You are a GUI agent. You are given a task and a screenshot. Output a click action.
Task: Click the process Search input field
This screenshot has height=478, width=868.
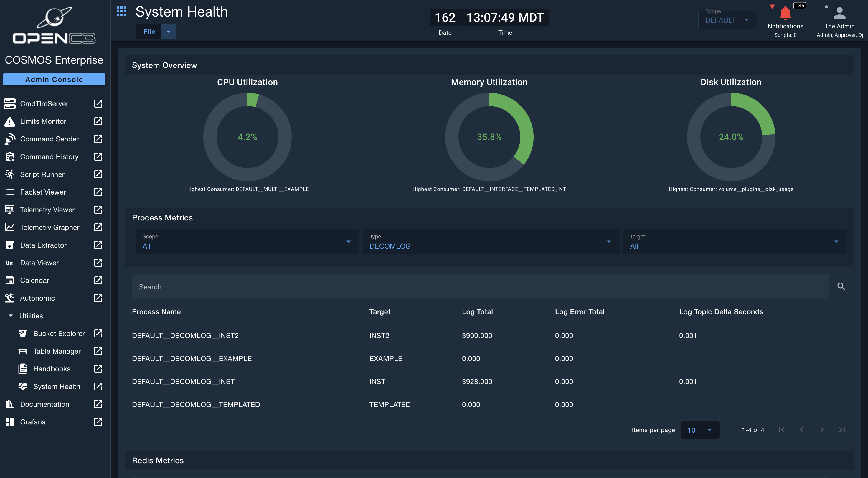[x=480, y=286]
